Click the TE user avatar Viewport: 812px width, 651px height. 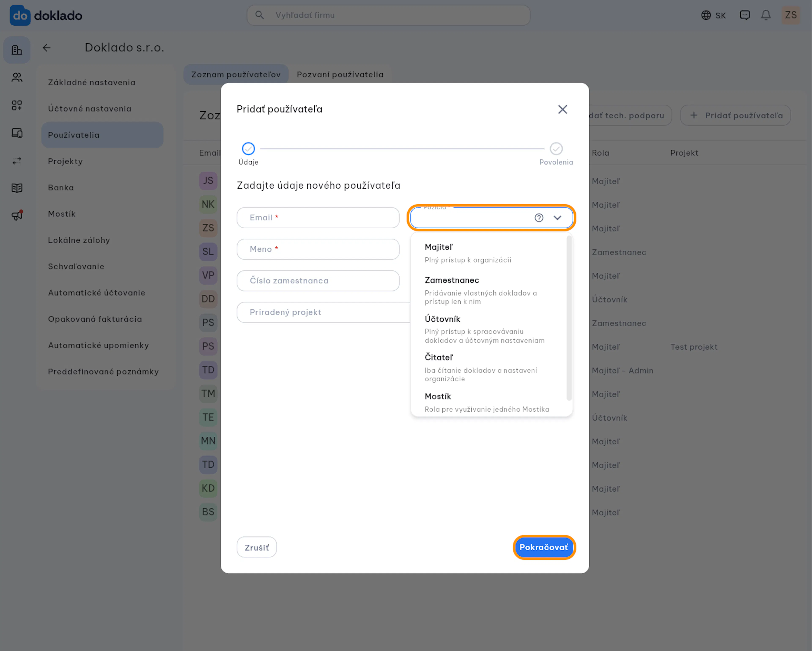point(208,418)
